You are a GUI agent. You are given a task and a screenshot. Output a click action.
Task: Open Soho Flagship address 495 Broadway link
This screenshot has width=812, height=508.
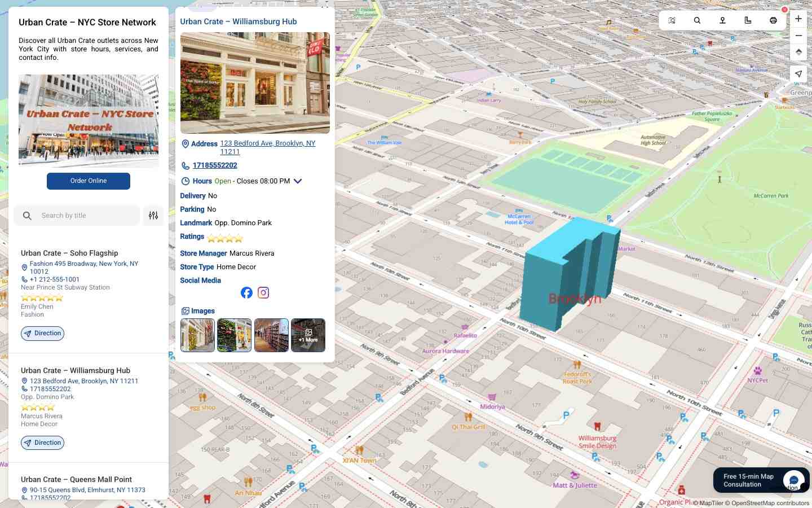click(84, 268)
